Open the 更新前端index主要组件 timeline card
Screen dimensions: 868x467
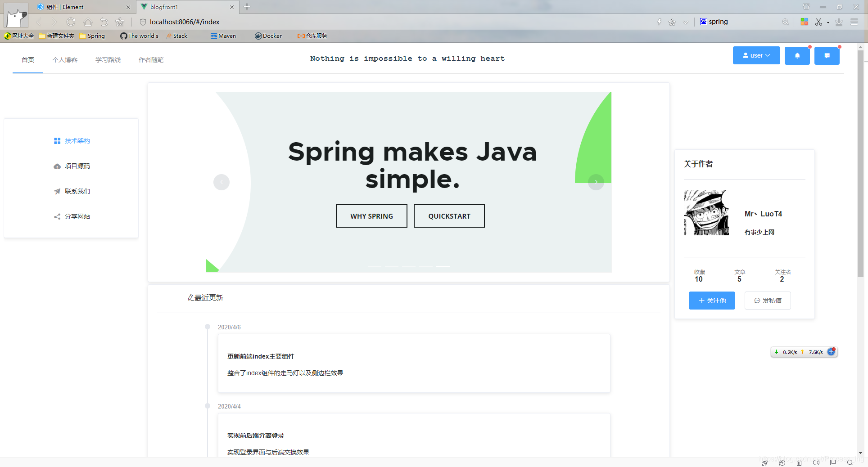click(414, 364)
